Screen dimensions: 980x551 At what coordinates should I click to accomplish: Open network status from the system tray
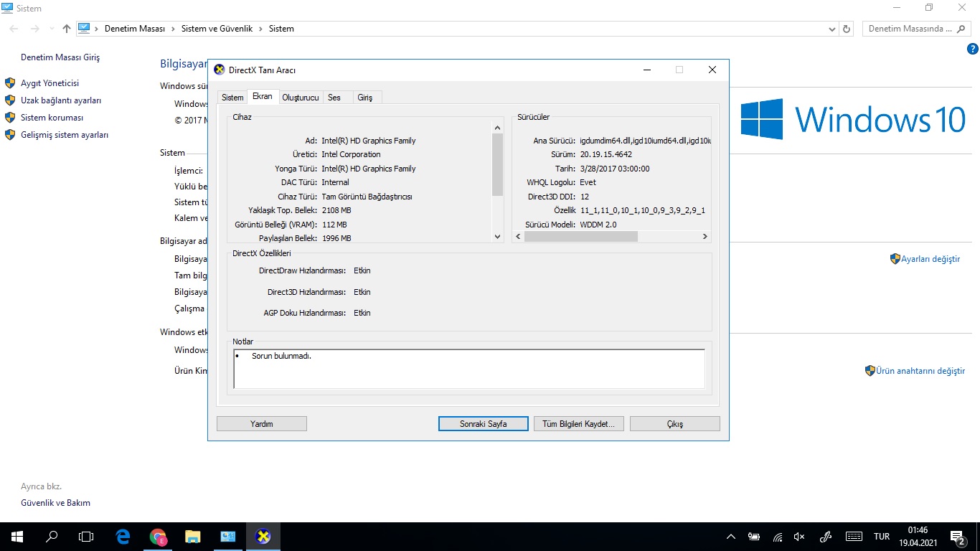point(778,537)
